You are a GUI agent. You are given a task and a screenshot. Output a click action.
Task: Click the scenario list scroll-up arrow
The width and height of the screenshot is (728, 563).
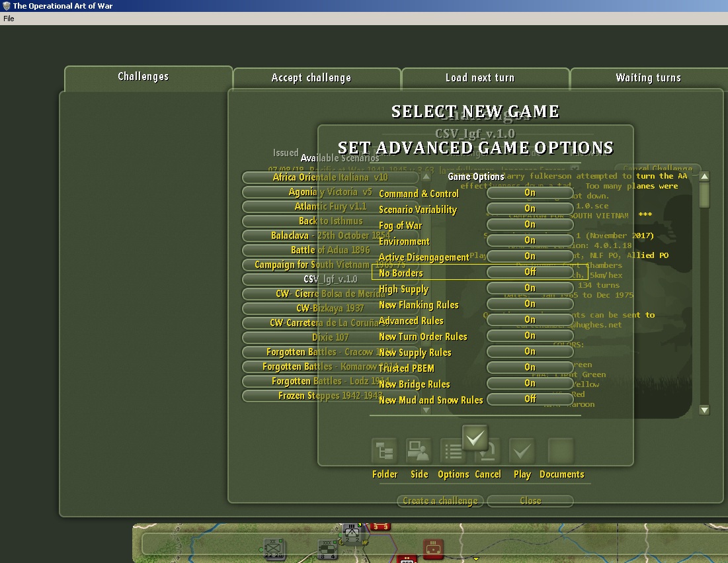tap(426, 177)
